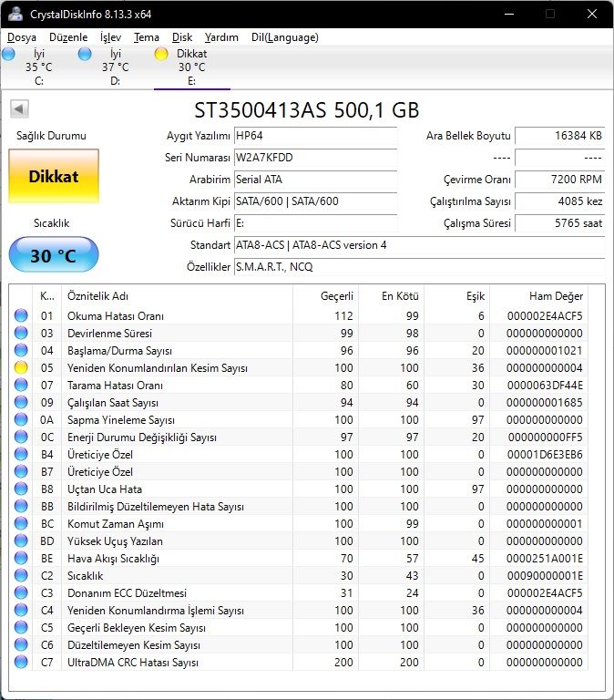Click raw value 0000251A001E in row BE

[x=545, y=558]
